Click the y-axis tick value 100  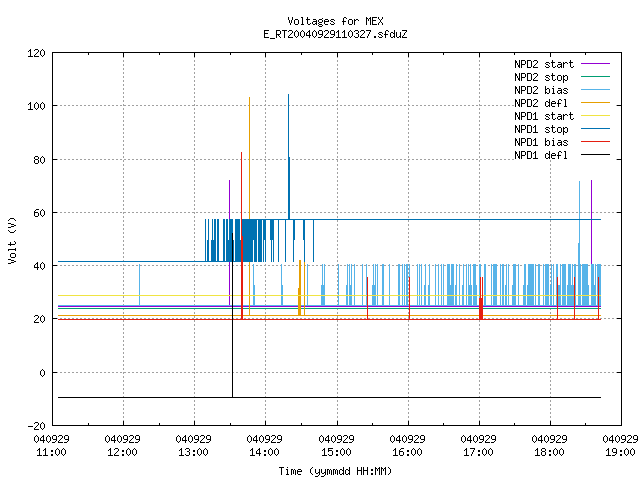(x=36, y=106)
